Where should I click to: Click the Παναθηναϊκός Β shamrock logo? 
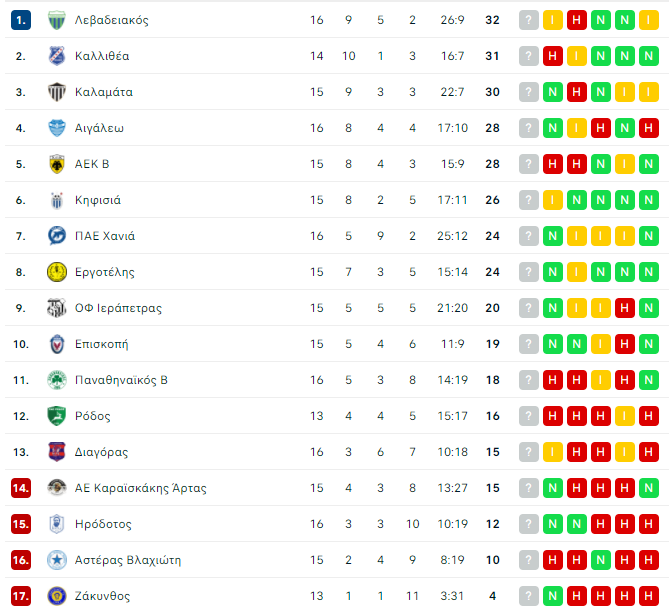coord(57,380)
